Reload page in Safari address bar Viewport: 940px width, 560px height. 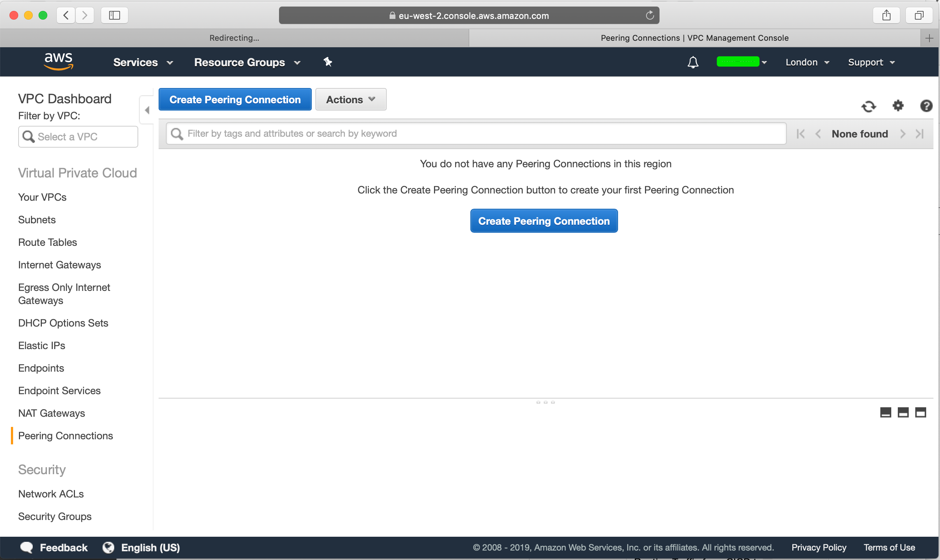649,16
